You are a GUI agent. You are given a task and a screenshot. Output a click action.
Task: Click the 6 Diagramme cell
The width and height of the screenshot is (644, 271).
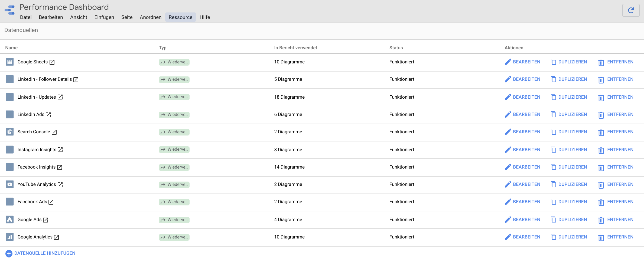(x=288, y=114)
